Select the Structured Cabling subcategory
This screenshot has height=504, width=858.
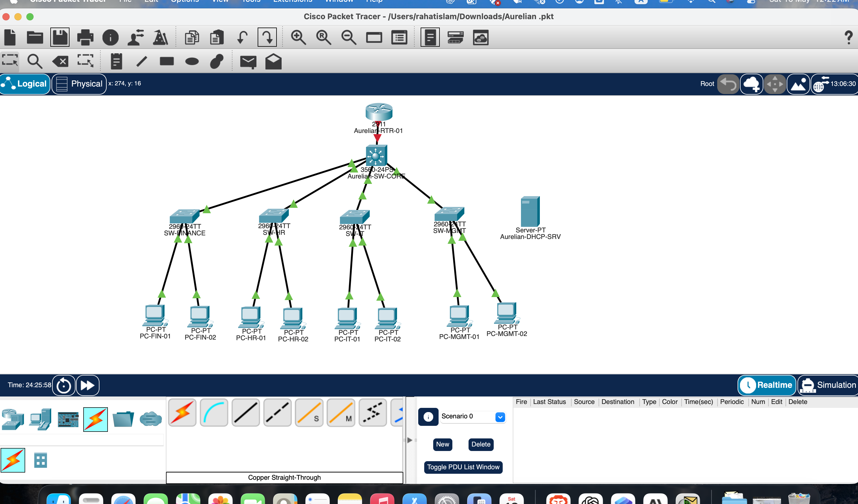click(x=40, y=461)
